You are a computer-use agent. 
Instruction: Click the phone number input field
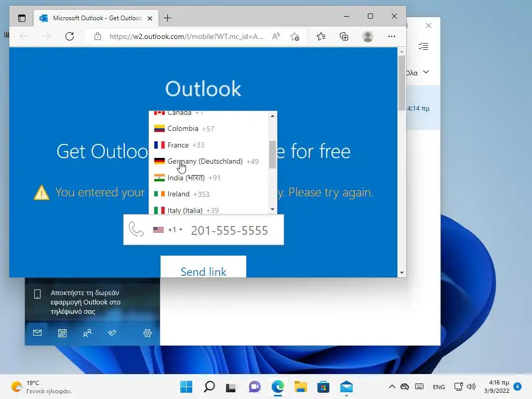click(235, 230)
